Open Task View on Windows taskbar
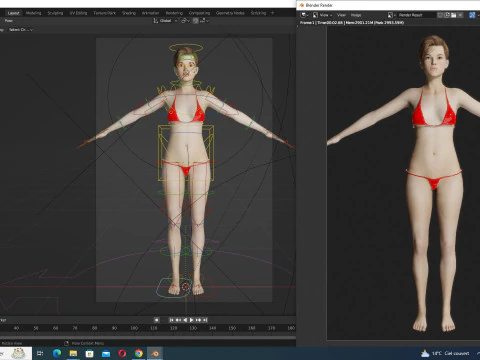Image resolution: width=480 pixels, height=360 pixels. 40,353
